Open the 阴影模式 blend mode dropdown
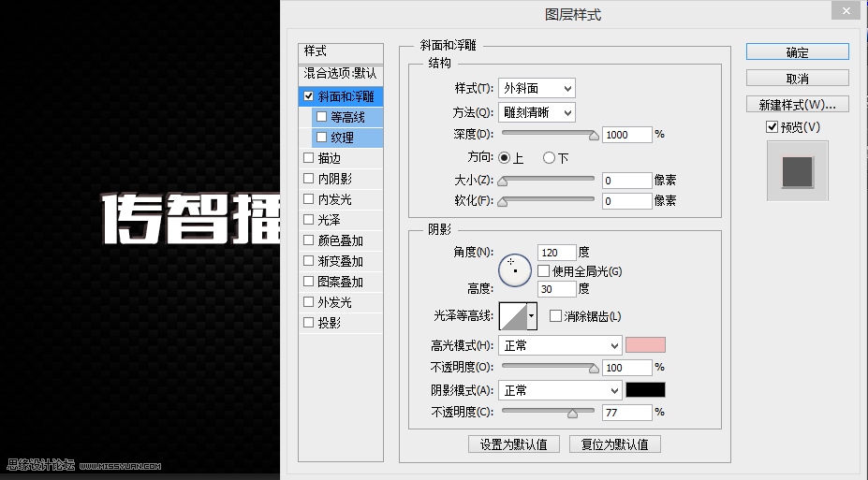Image resolution: width=868 pixels, height=480 pixels. (x=560, y=390)
